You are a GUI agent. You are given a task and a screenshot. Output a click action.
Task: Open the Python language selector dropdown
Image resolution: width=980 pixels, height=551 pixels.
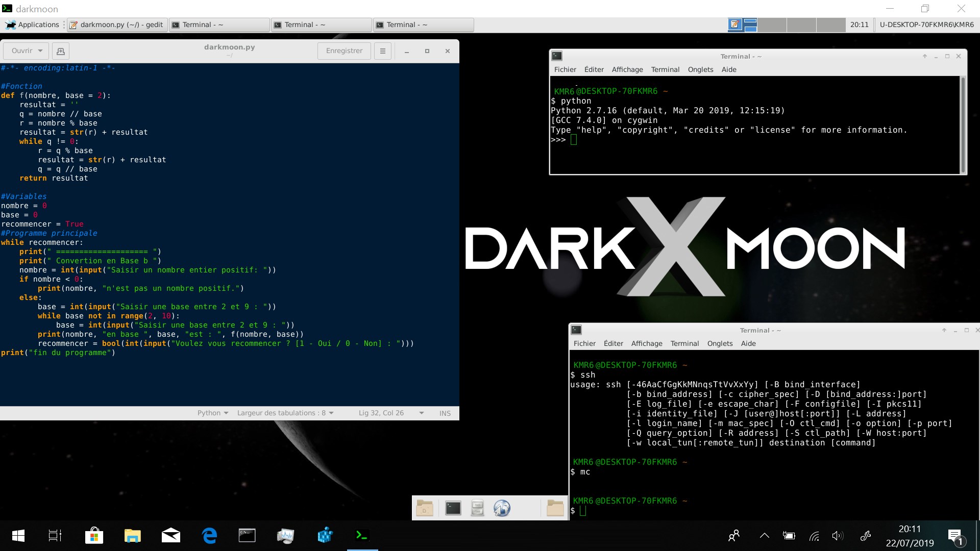pyautogui.click(x=213, y=413)
